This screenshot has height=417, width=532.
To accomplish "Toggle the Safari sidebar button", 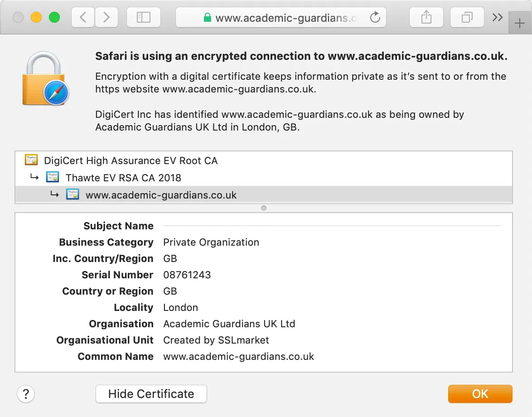I will 144,17.
